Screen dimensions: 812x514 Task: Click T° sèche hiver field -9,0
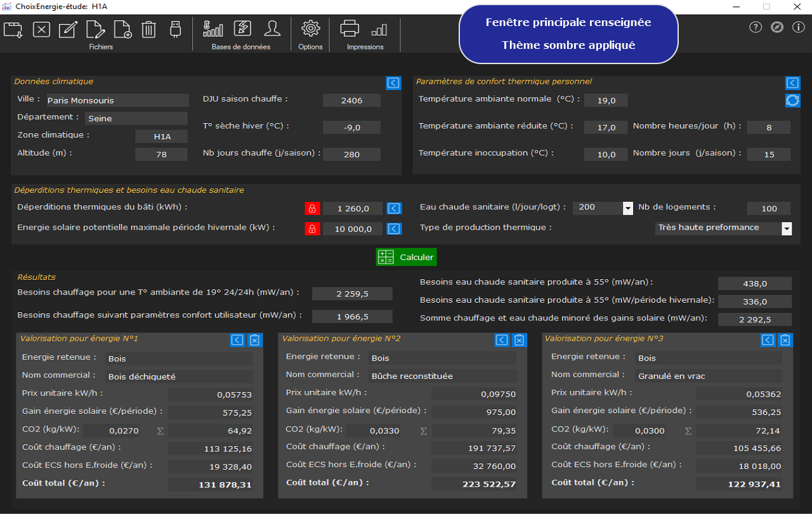351,128
